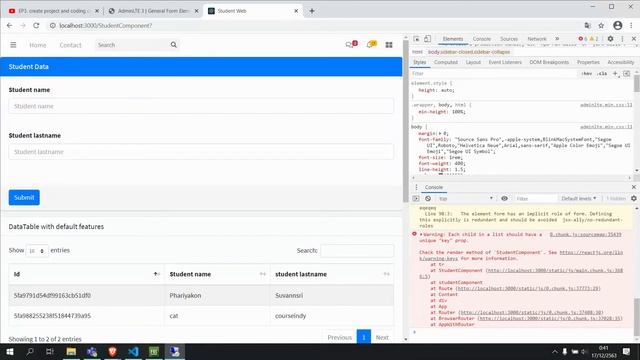
Task: Focus the Student name input field
Action: 201,106
